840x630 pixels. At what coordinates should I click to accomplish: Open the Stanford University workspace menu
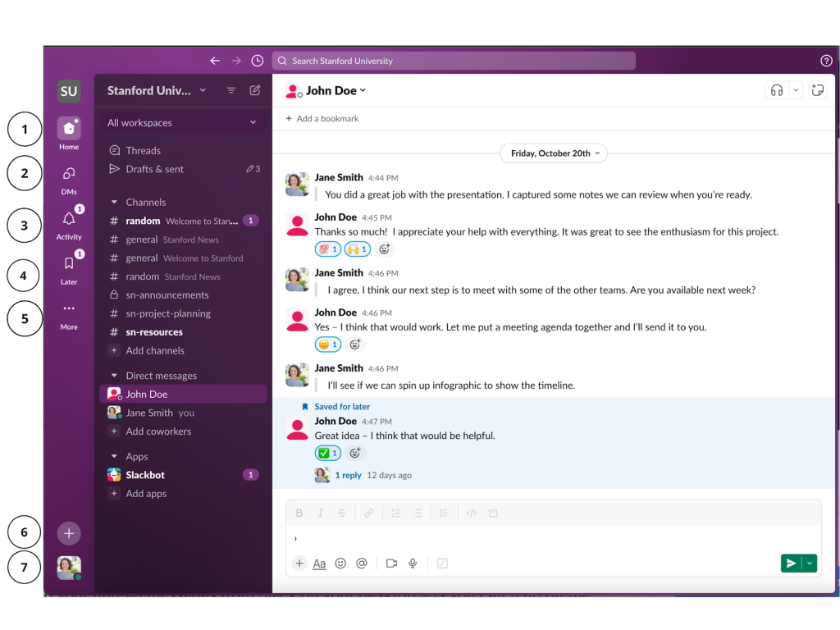pos(153,90)
